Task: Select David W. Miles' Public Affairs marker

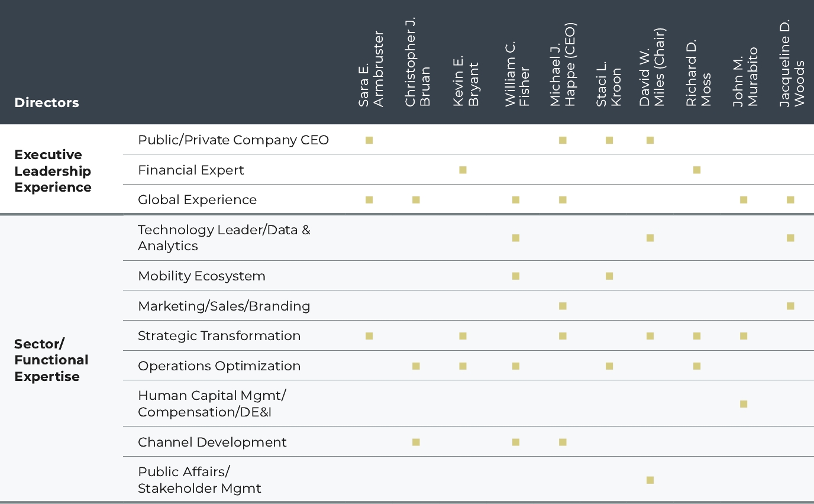Action: pyautogui.click(x=650, y=480)
